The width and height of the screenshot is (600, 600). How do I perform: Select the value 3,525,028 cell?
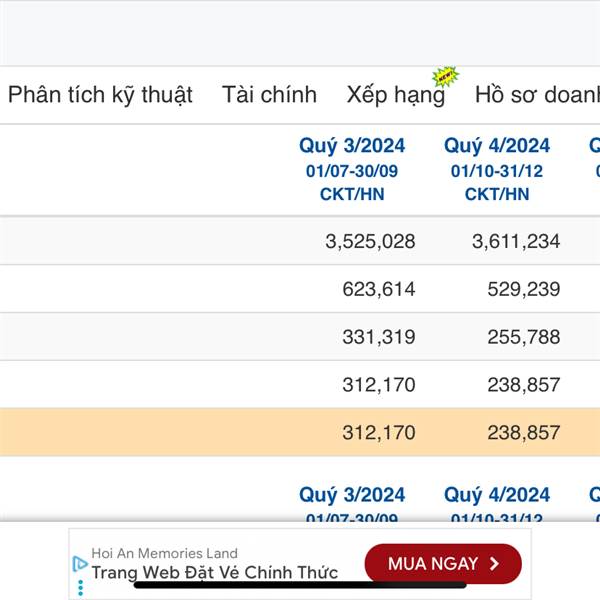pos(370,241)
